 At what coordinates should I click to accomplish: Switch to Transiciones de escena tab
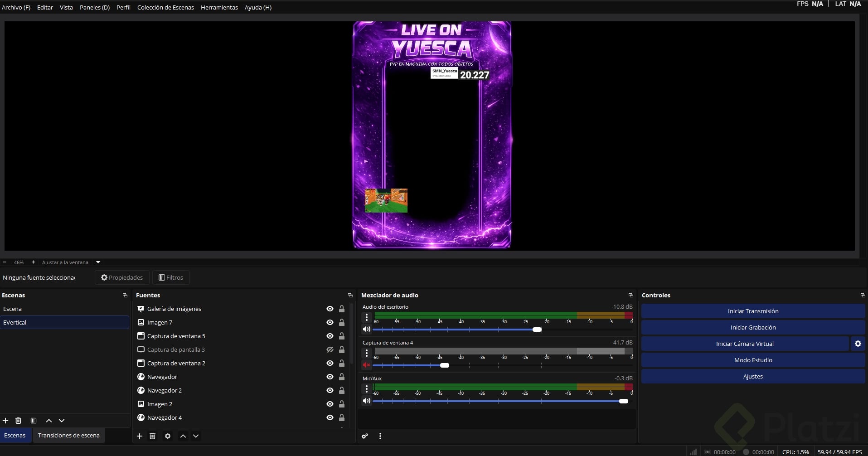coord(68,435)
